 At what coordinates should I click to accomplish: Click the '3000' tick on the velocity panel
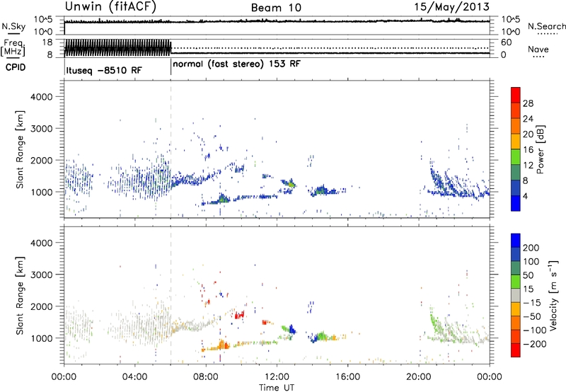click(42, 275)
